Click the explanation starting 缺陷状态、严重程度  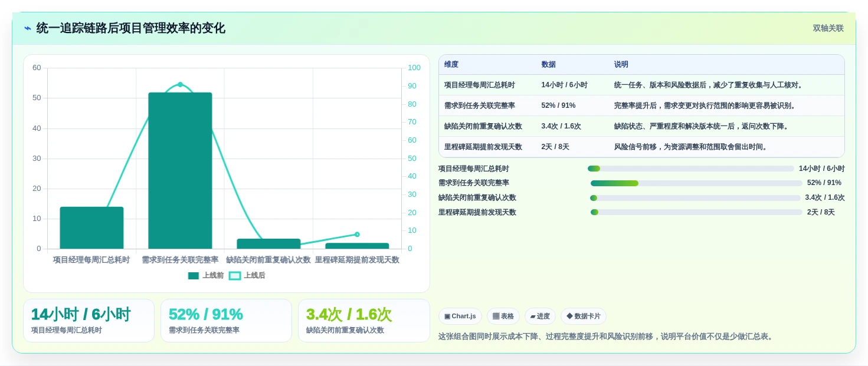coord(702,127)
